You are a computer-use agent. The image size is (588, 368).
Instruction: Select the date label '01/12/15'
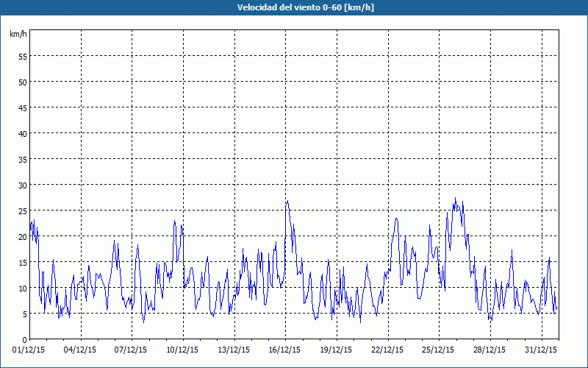tap(29, 350)
